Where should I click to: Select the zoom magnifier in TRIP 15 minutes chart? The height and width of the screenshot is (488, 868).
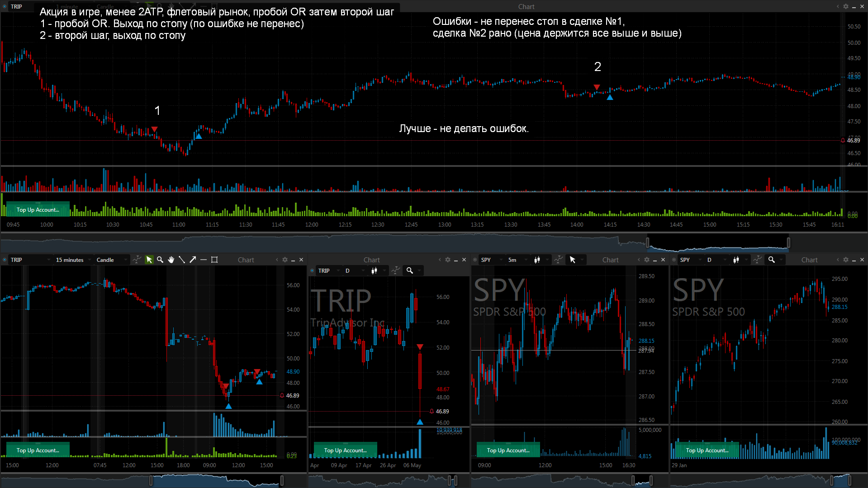point(160,260)
